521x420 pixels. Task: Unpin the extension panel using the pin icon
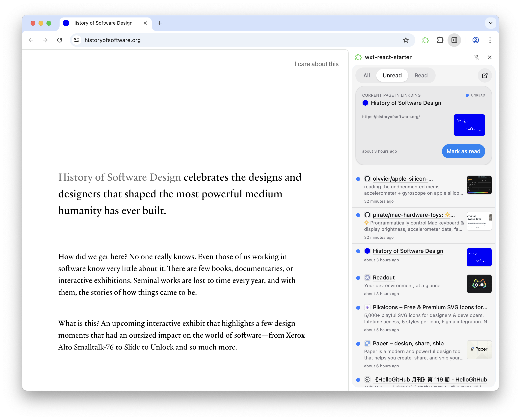point(477,57)
